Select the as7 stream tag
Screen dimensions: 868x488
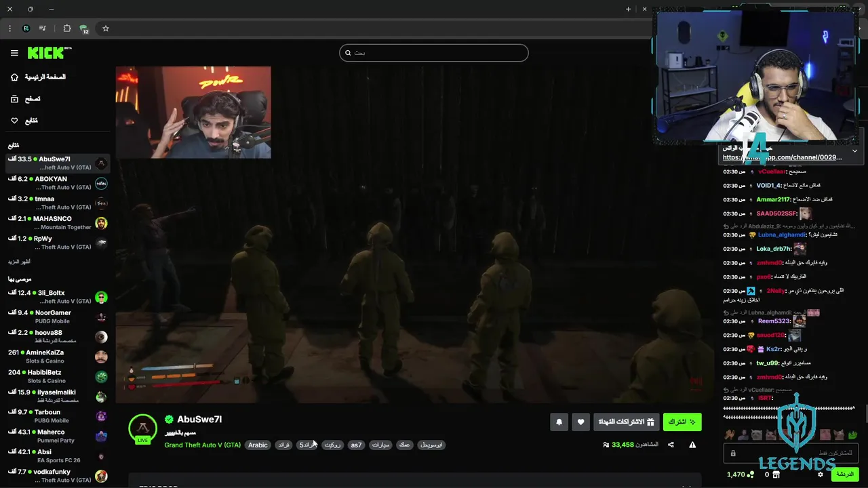pos(356,445)
